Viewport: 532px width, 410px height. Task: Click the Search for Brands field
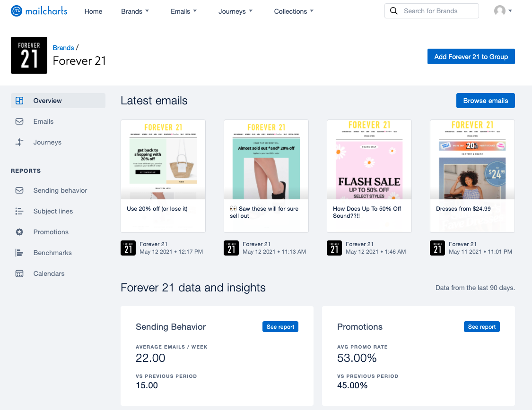click(432, 11)
